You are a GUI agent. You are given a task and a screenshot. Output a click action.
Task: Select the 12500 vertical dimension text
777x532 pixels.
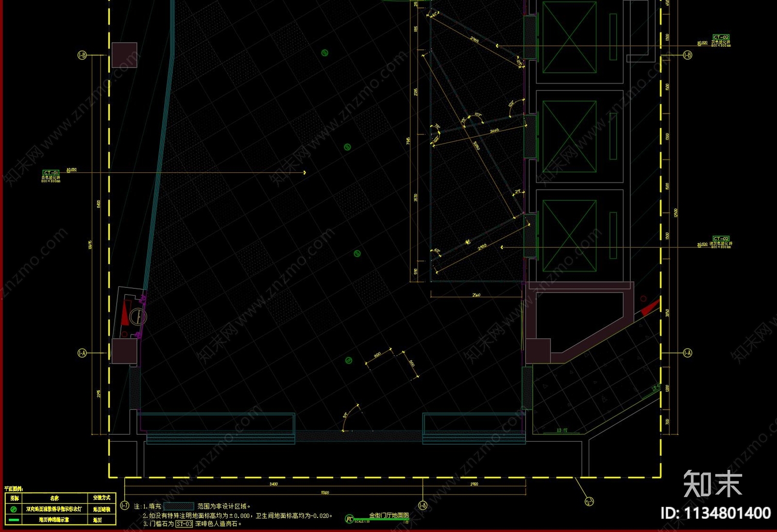coord(676,212)
